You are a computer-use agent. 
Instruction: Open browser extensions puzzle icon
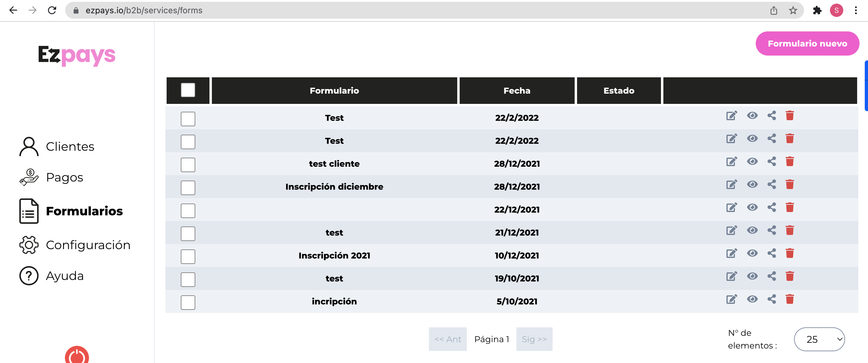click(x=817, y=11)
